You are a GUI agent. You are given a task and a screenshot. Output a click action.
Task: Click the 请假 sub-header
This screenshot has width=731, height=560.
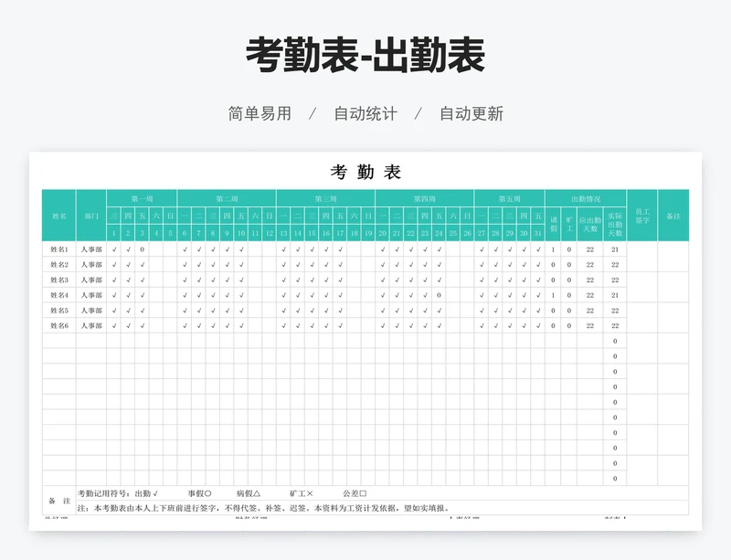coord(554,225)
